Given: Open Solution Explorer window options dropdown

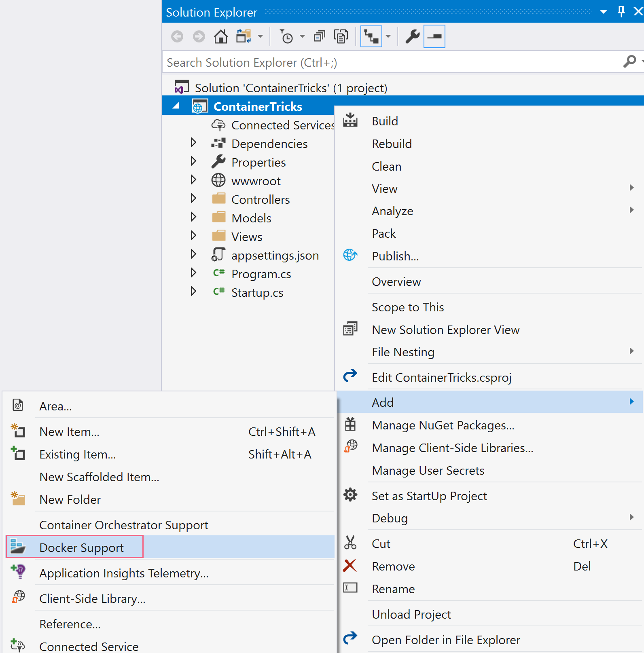Looking at the screenshot, I should pyautogui.click(x=604, y=12).
